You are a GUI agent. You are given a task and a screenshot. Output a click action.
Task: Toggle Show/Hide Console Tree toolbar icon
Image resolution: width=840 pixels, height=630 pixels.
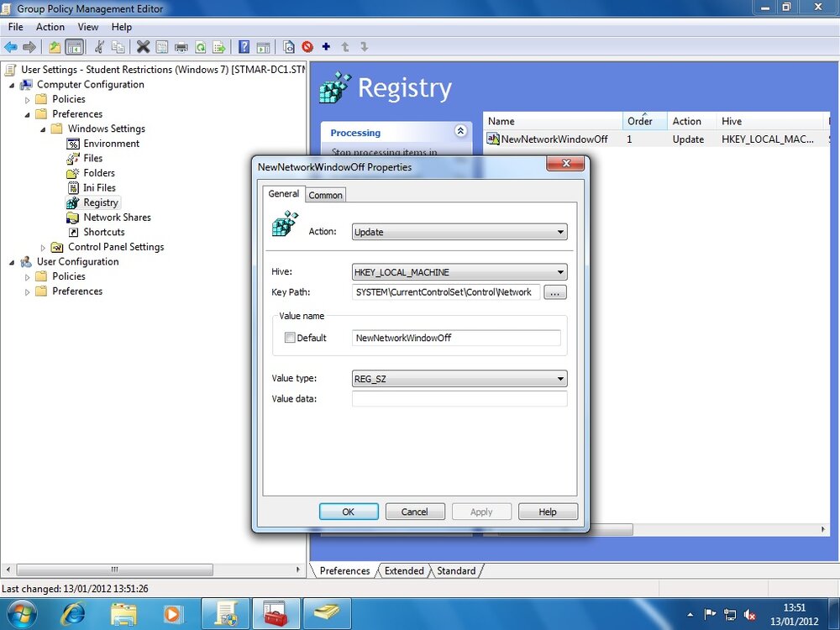click(74, 47)
